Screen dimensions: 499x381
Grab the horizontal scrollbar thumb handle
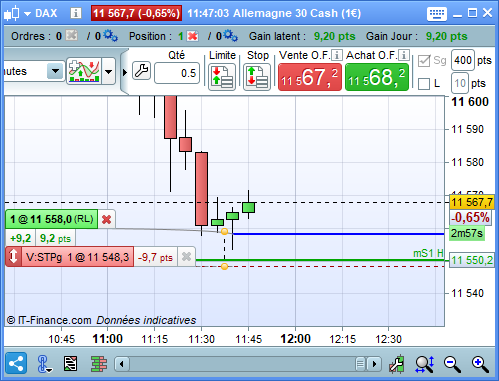click(360, 364)
